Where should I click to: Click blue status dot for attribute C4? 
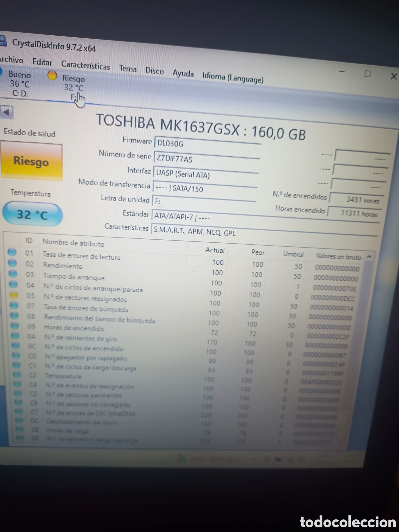point(17,384)
